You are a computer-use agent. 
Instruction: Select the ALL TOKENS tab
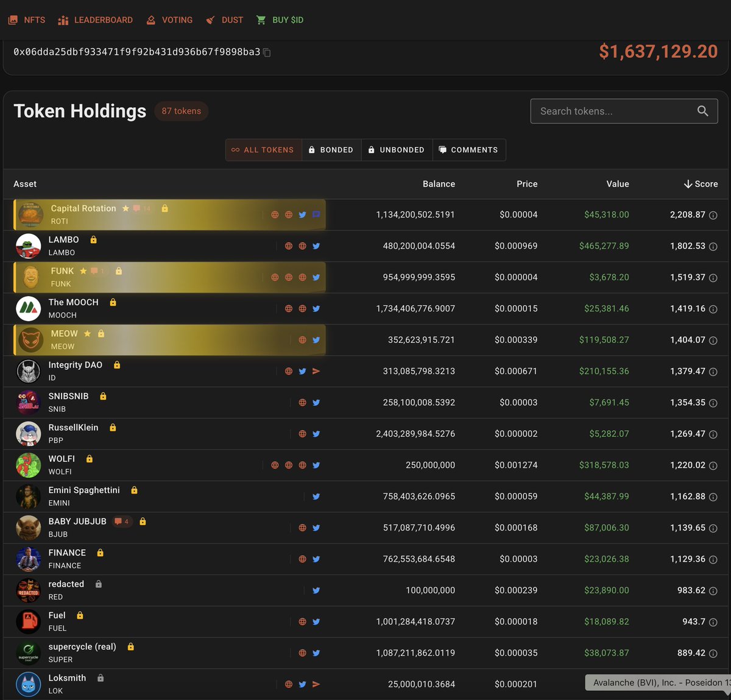(x=264, y=150)
